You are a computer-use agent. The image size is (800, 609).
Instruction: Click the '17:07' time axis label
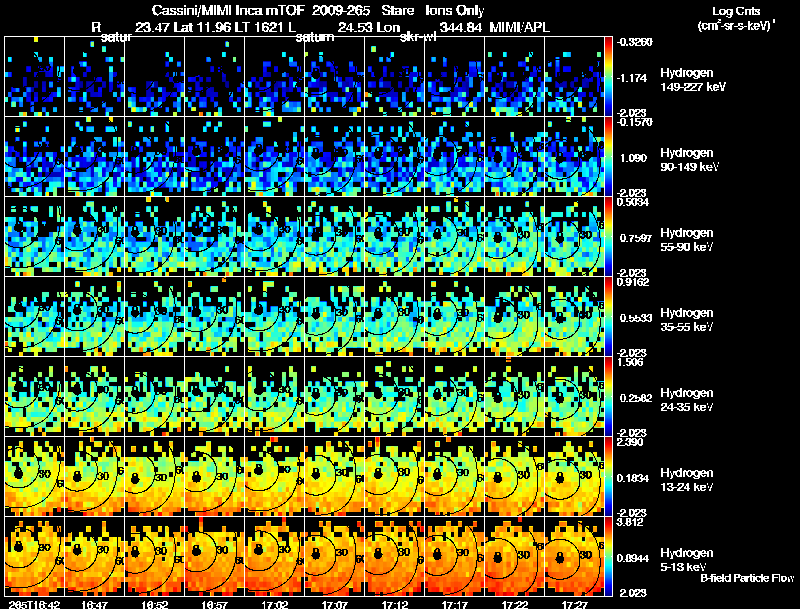click(x=335, y=604)
